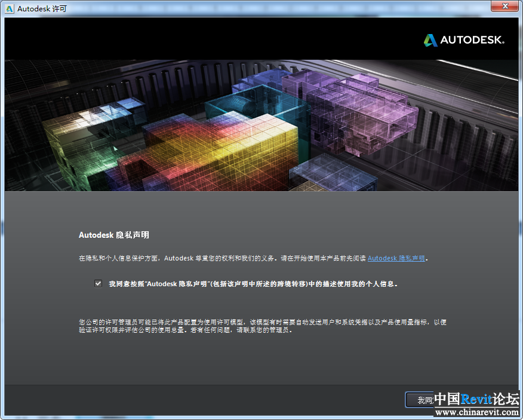523x420 pixels.
Task: Click the Autodesk triangular logo emblem in the banner
Action: pyautogui.click(x=430, y=40)
